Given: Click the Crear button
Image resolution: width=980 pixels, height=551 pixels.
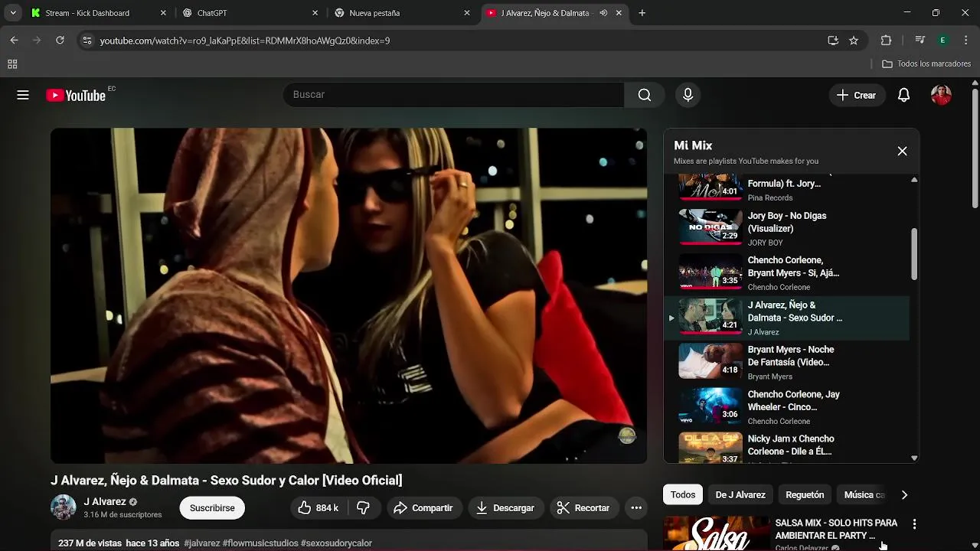Looking at the screenshot, I should click(856, 95).
